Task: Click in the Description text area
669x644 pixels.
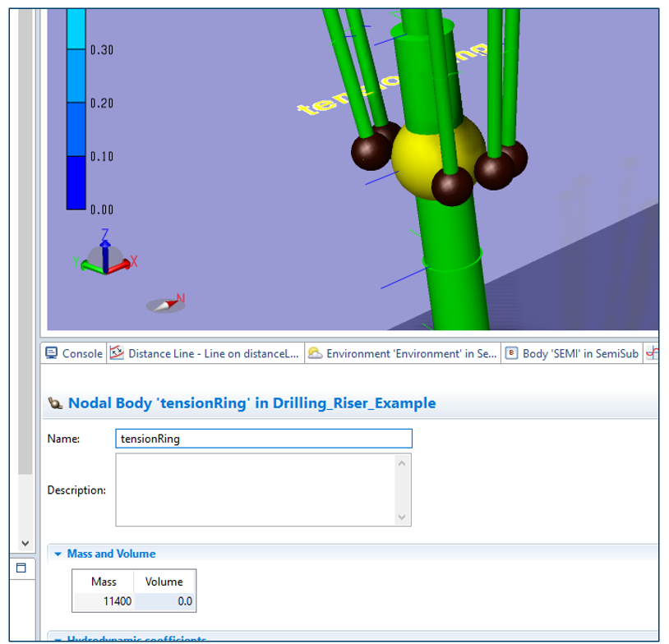Action: coord(255,490)
